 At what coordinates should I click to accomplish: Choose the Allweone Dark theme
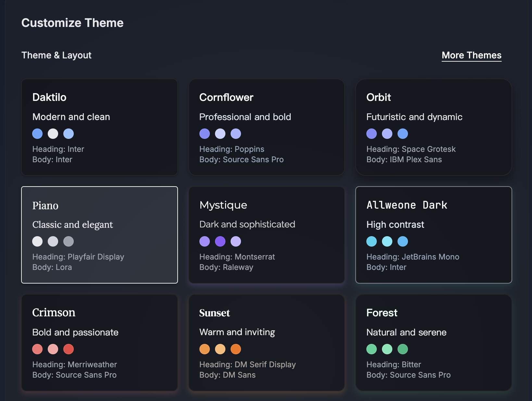(433, 235)
